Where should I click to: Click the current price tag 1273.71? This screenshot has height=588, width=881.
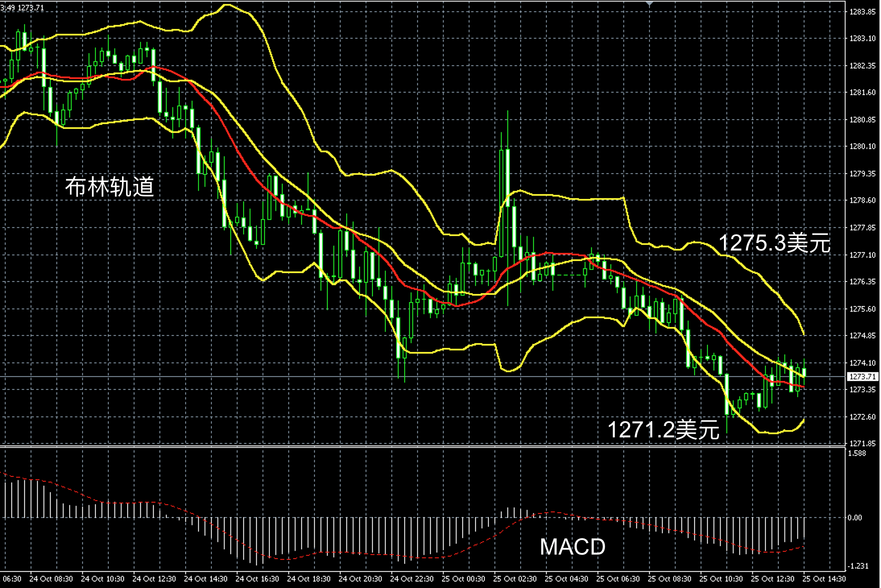click(x=862, y=377)
